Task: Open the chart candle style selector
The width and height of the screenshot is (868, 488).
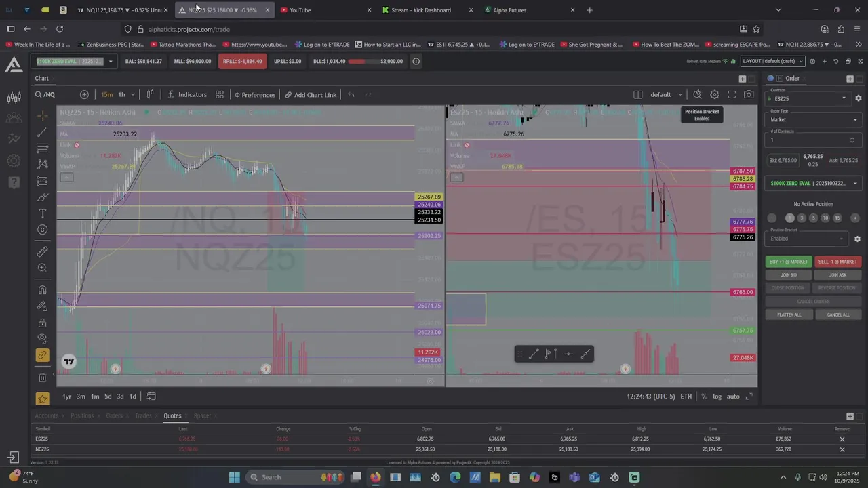Action: point(150,95)
